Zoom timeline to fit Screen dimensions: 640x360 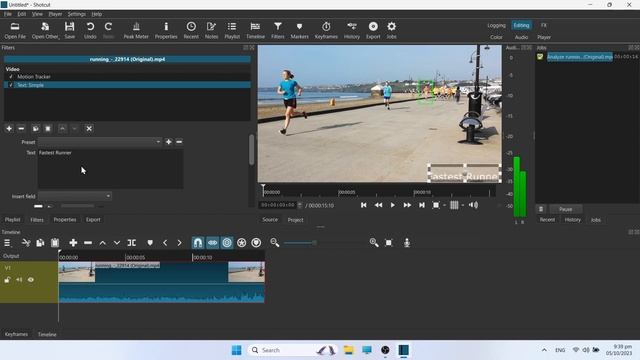(389, 243)
